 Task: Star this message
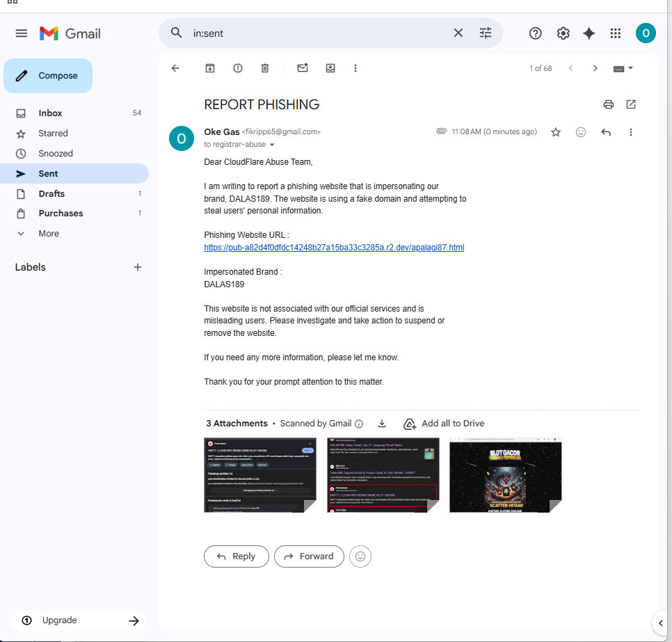click(x=556, y=132)
